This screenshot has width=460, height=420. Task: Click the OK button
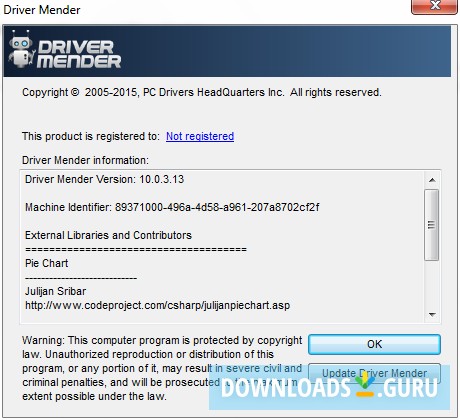pos(374,344)
